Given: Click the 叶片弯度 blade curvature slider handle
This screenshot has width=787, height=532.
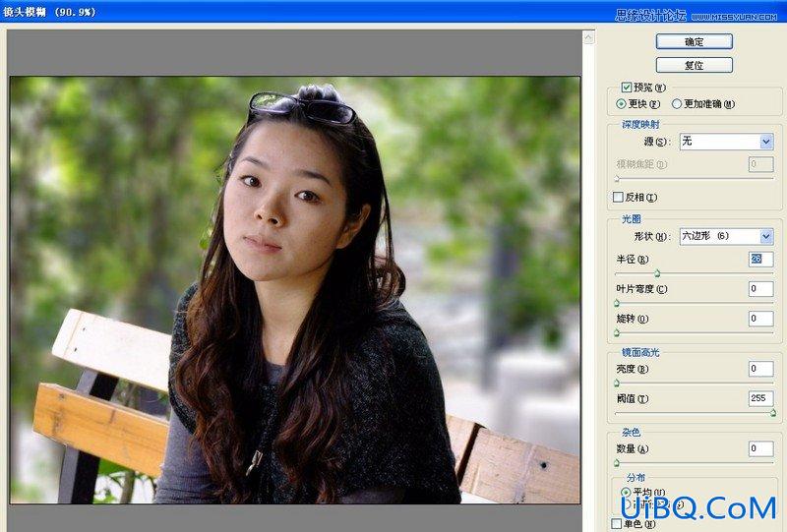Looking at the screenshot, I should click(x=617, y=303).
